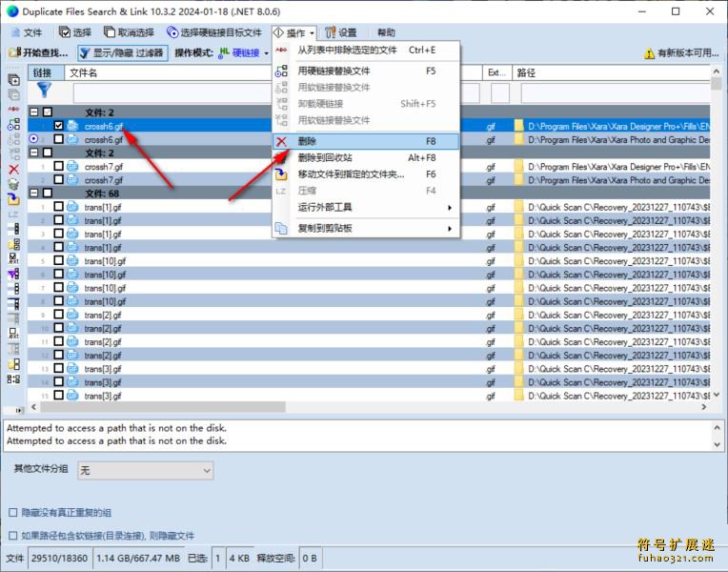Click the hard link replace icon in left sidebar

[14, 125]
